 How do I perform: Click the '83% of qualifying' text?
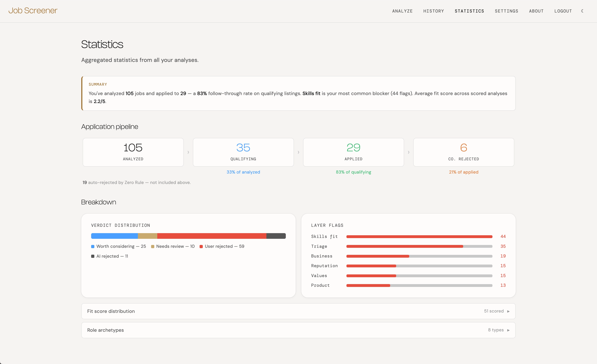(x=354, y=172)
